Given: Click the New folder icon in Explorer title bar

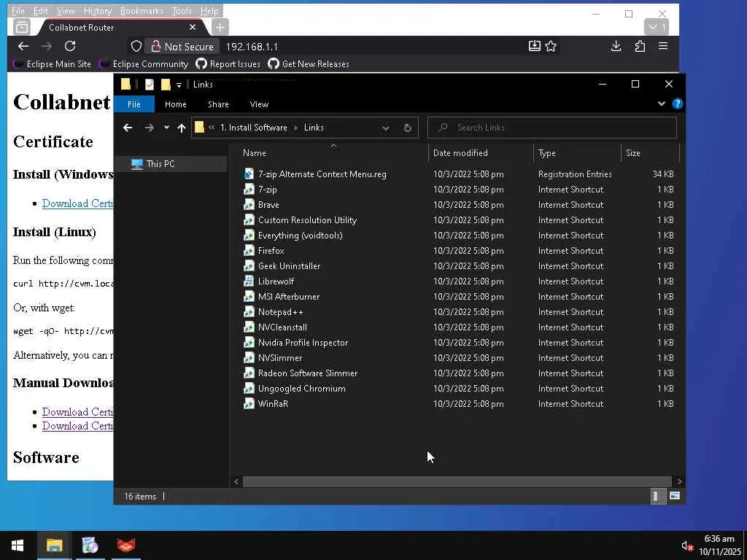Looking at the screenshot, I should 166,85.
